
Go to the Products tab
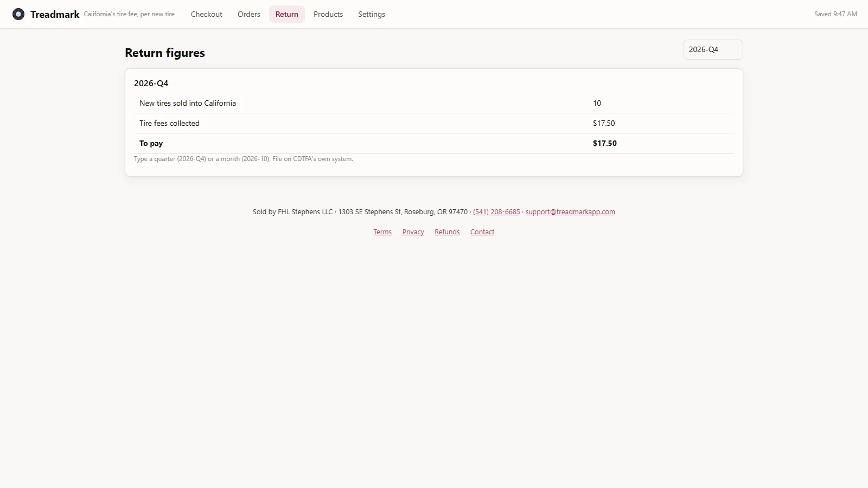tap(328, 14)
